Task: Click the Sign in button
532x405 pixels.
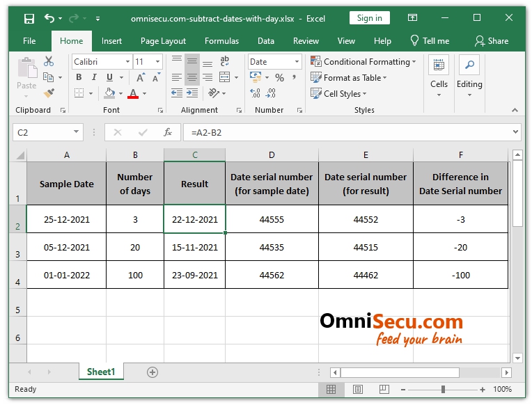Action: (370, 18)
